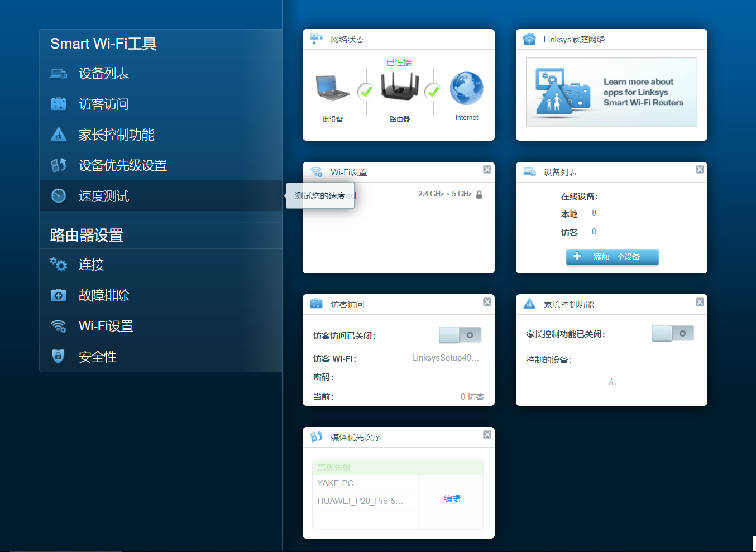Screen dimensions: 756x552
Task: Click the router 路由器 image
Action: (400, 87)
